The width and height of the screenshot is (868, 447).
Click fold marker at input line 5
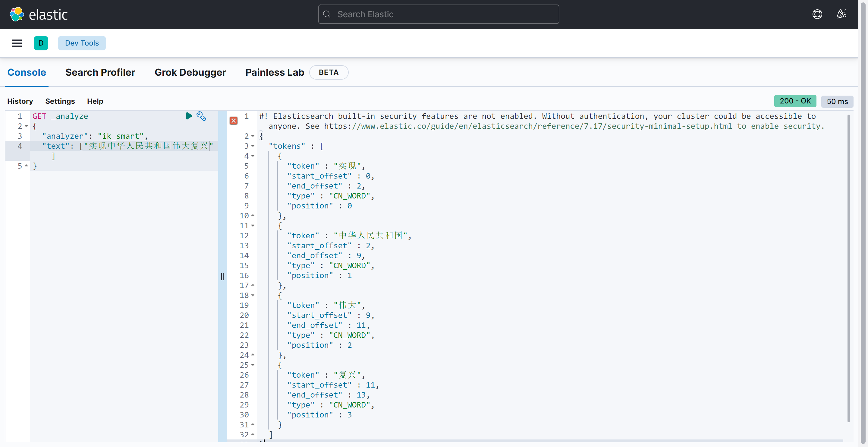[x=26, y=166]
